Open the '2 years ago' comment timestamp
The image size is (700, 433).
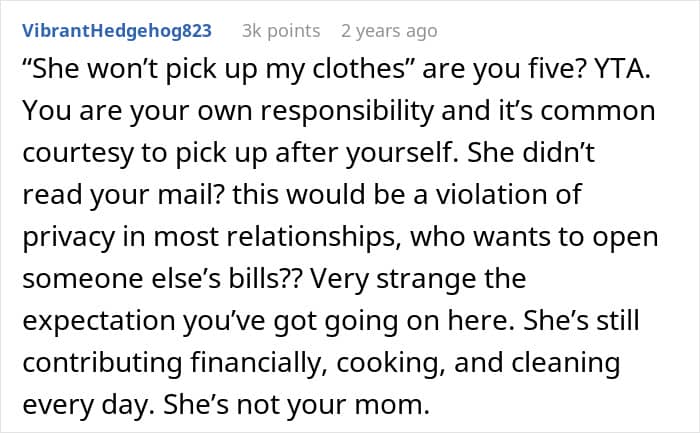(389, 31)
